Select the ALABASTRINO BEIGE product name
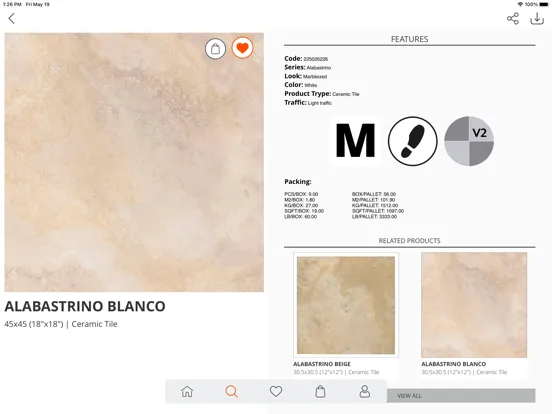This screenshot has width=552, height=414. click(322, 364)
